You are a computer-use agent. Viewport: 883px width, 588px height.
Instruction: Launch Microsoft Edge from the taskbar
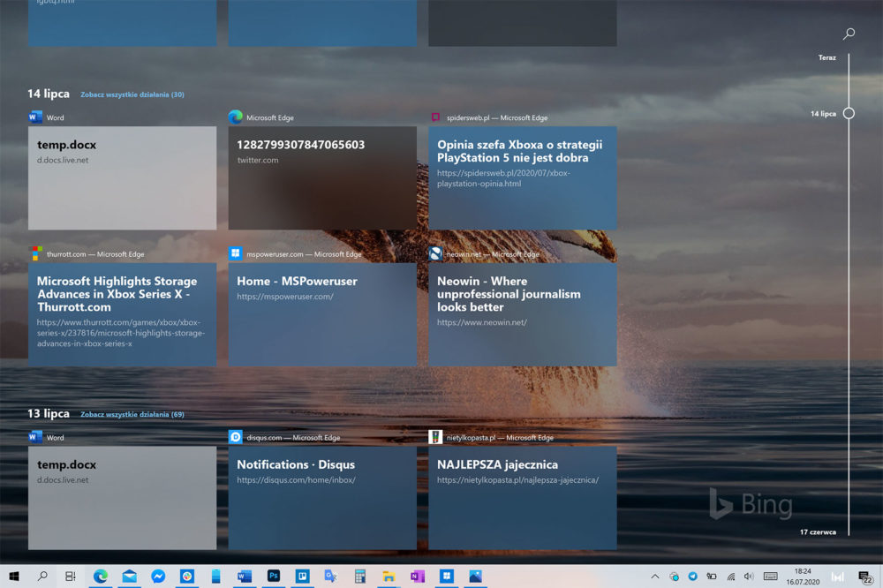pyautogui.click(x=101, y=577)
